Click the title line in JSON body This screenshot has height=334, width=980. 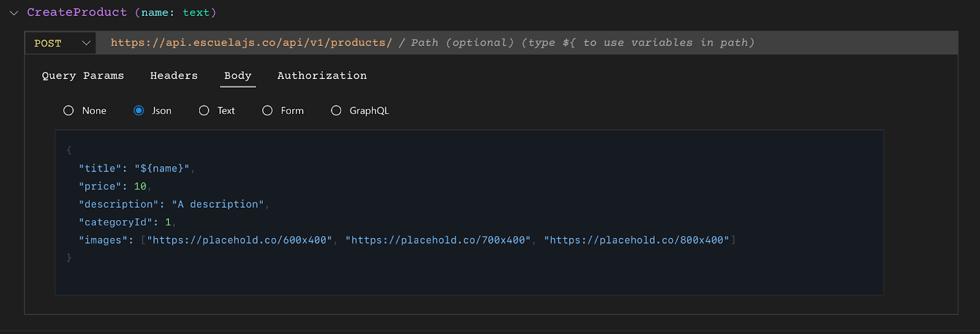point(134,169)
